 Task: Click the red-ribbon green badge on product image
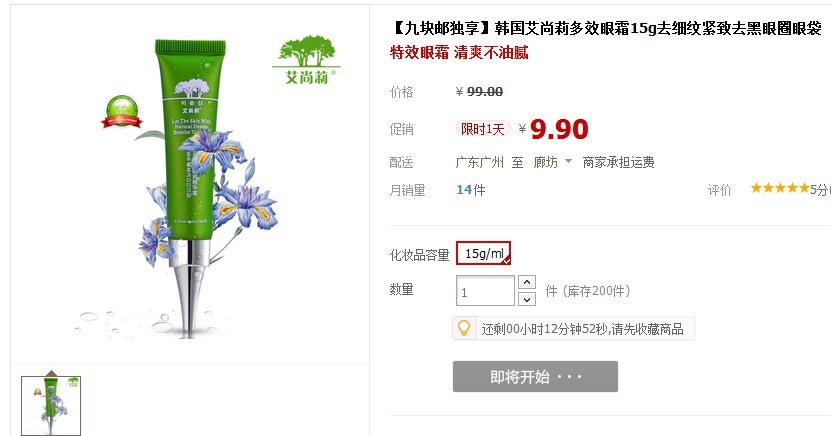pos(122,112)
